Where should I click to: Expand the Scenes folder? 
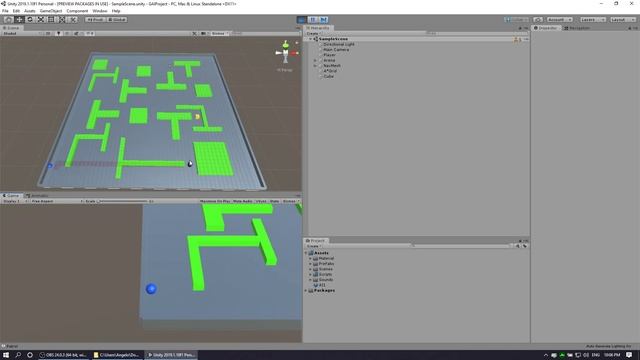tap(311, 269)
